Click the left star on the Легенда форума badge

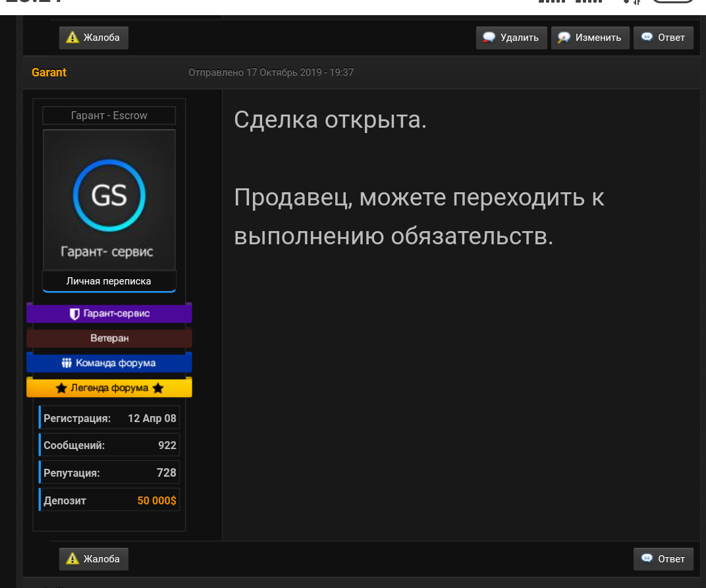[61, 388]
